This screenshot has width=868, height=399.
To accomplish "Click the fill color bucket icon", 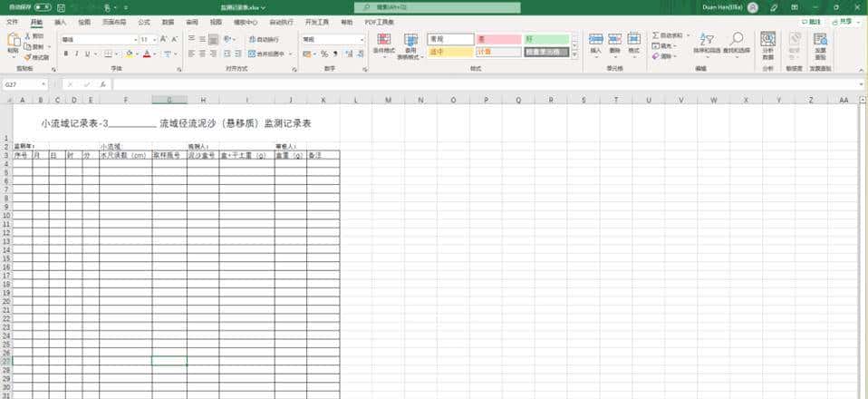I will click(129, 54).
